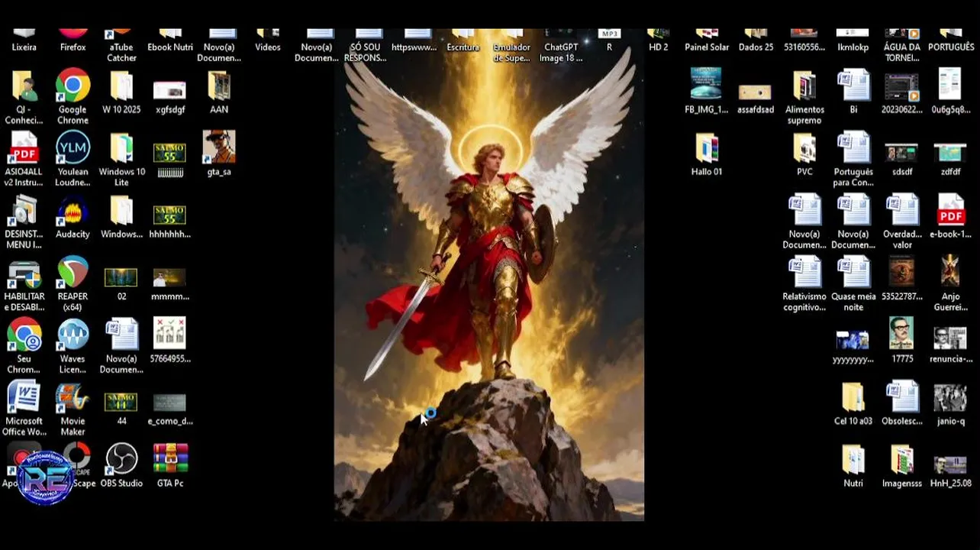This screenshot has height=550, width=980.
Task: Select the 02 image thumbnail
Action: 121,277
